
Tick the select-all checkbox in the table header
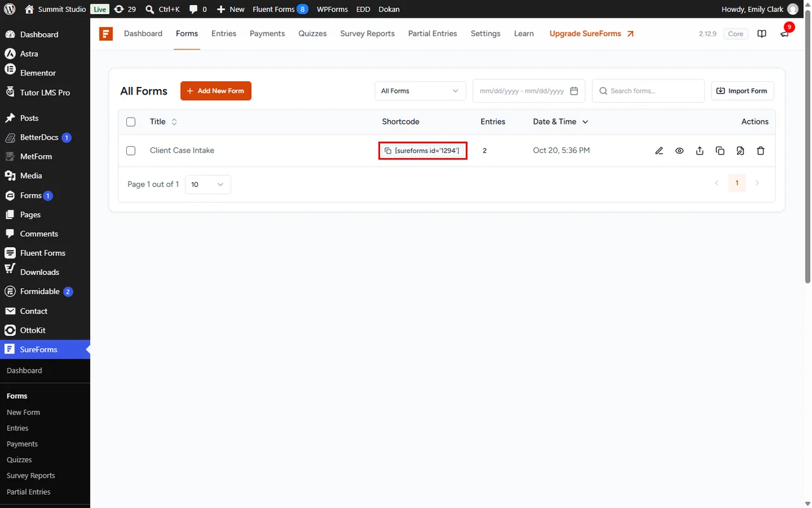[131, 122]
